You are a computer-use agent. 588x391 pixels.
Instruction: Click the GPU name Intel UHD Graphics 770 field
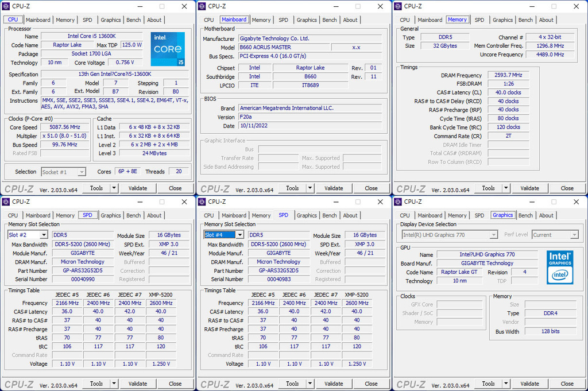[x=487, y=254]
